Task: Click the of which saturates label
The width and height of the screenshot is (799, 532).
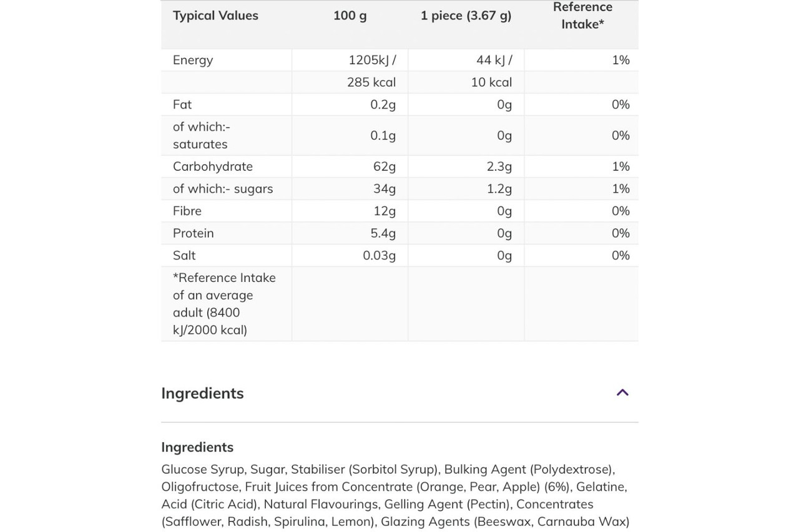Action: coord(201,135)
